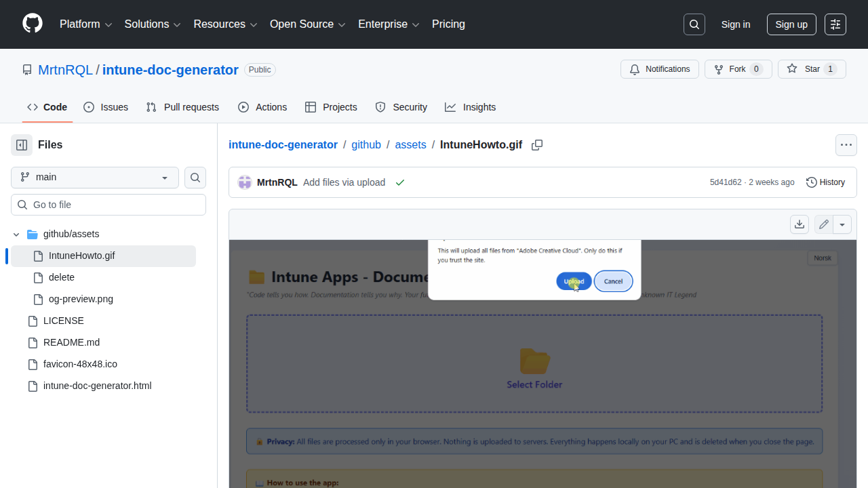This screenshot has height=488, width=868.
Task: Open the main branch selector dropdown
Action: [x=95, y=178]
